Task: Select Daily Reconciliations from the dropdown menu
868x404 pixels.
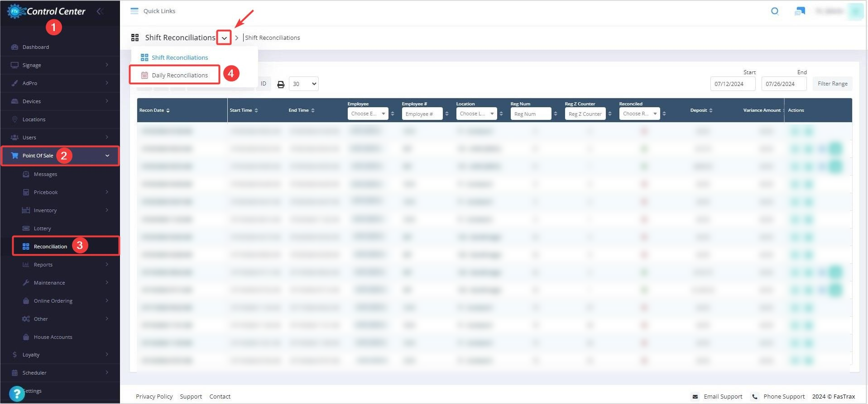Action: pos(179,76)
